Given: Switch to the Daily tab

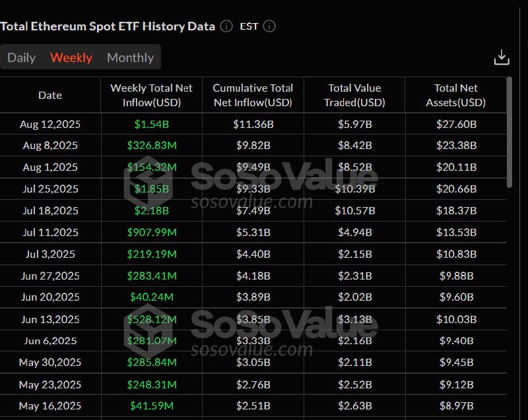Looking at the screenshot, I should (x=22, y=57).
